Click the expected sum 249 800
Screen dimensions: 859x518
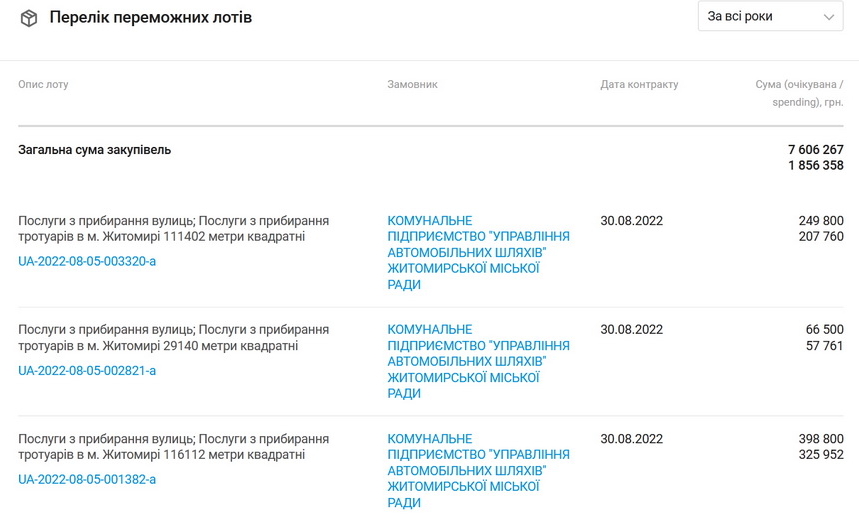[x=821, y=220]
